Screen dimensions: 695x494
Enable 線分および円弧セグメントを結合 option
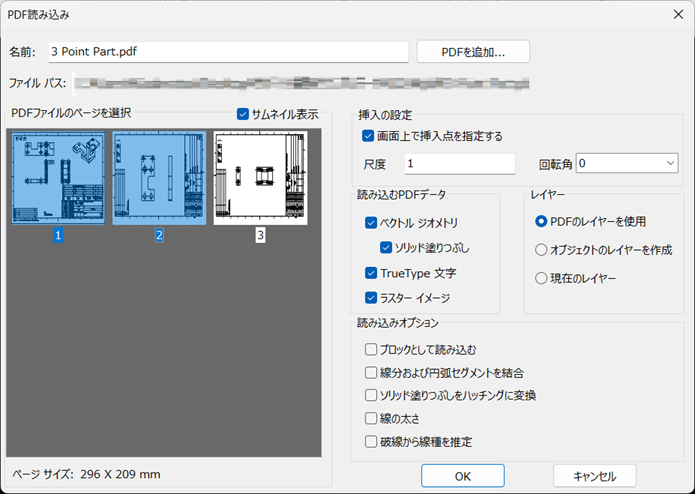(x=371, y=373)
